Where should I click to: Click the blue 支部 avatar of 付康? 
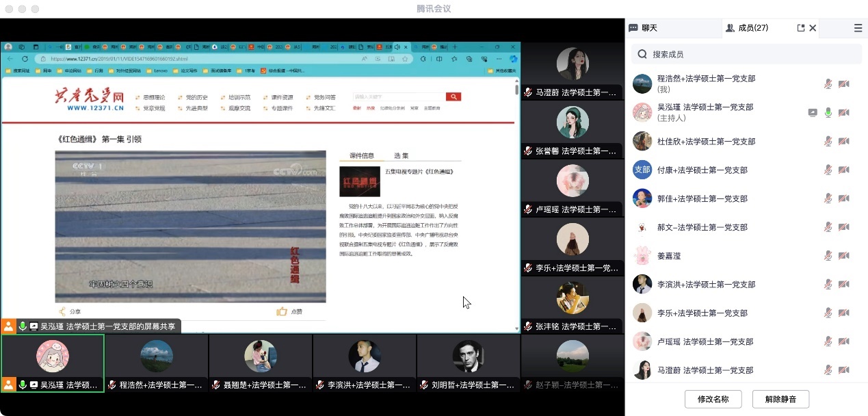click(642, 170)
